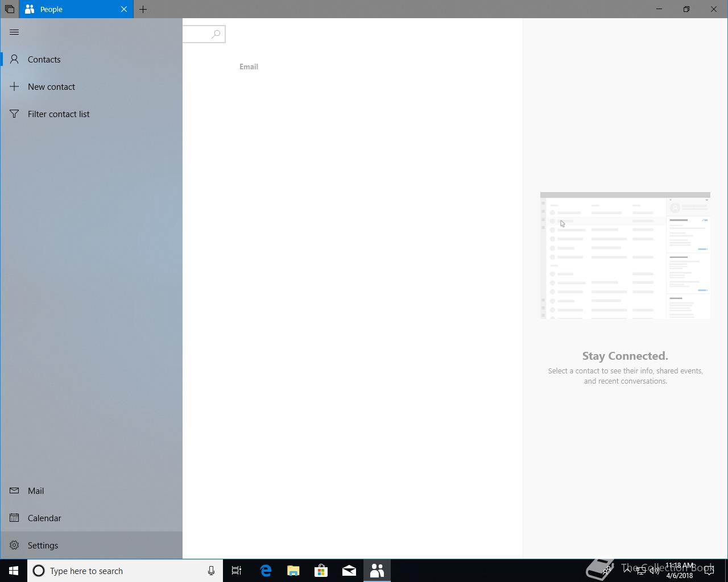Viewport: 728px width, 582px height.
Task: Click the People app taskbar icon
Action: (377, 571)
